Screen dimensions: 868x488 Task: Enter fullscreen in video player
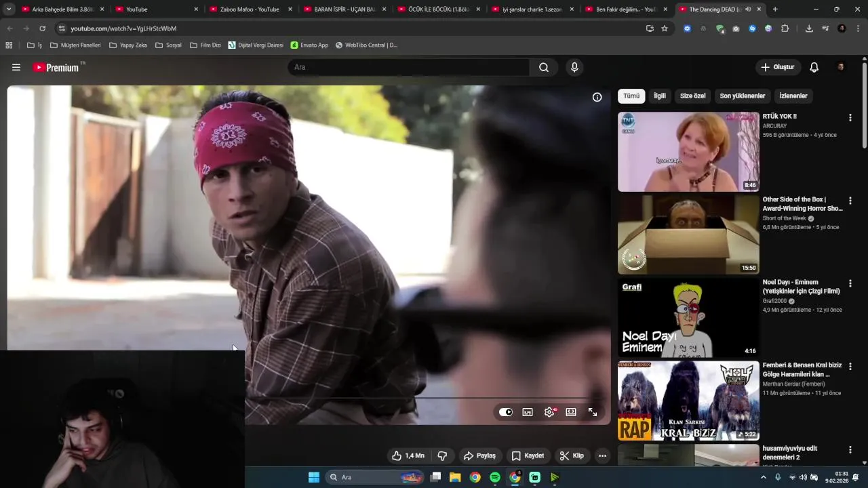tap(593, 412)
